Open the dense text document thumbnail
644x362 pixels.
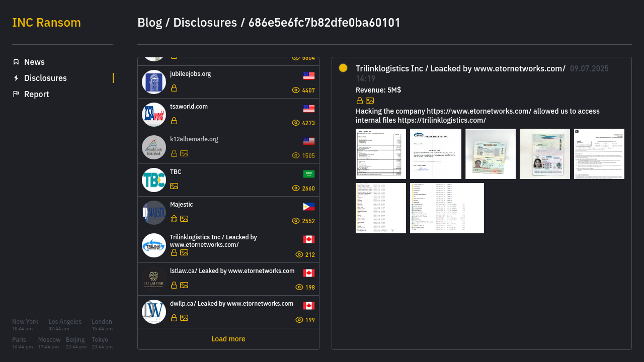[599, 154]
